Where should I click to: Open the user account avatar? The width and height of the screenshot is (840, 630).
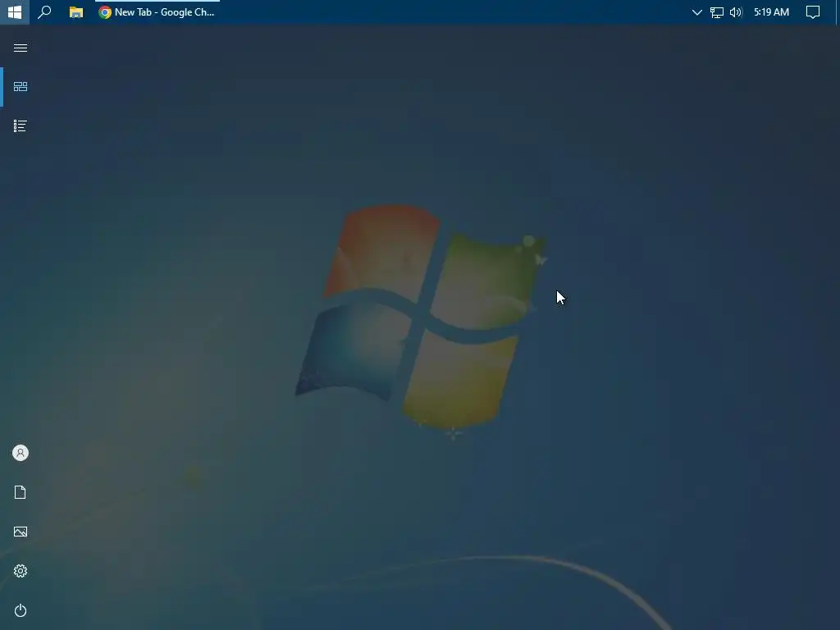tap(21, 453)
